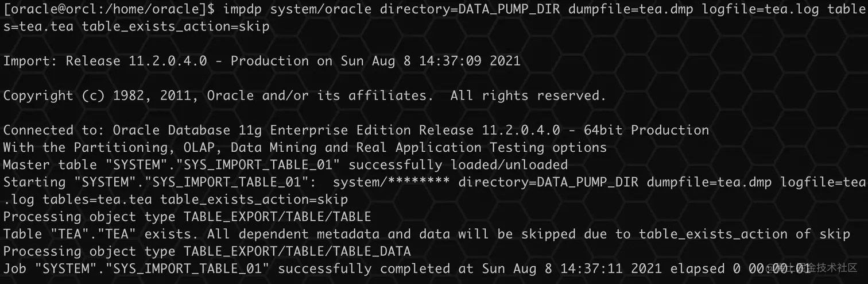This screenshot has width=868, height=284.
Task: Click Processing object type TABLE_EXPORT/TABLE/TABLE line
Action: tap(187, 217)
